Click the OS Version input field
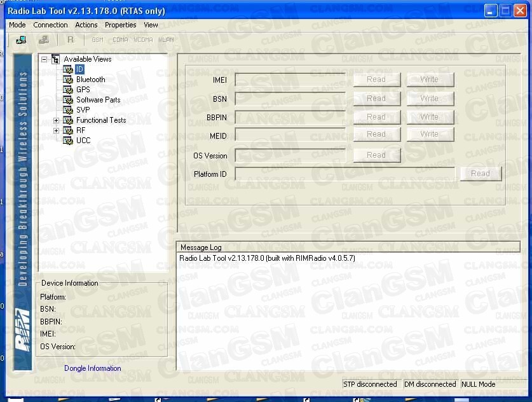The height and width of the screenshot is (402, 532). point(290,155)
